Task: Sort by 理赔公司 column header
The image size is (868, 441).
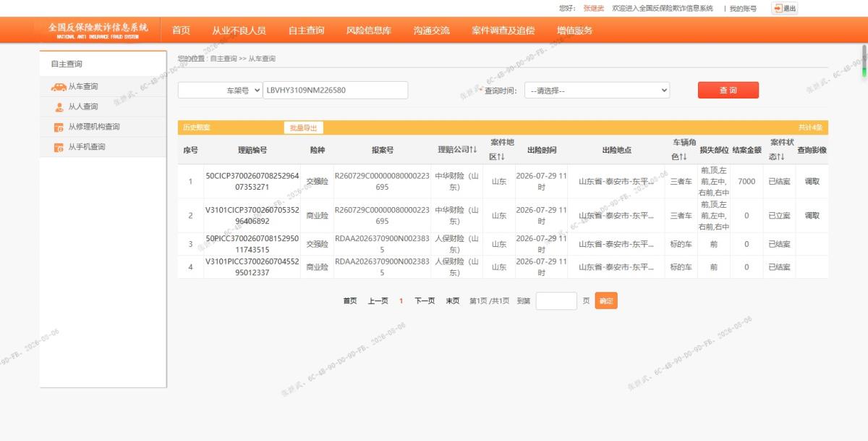Action: [457, 150]
